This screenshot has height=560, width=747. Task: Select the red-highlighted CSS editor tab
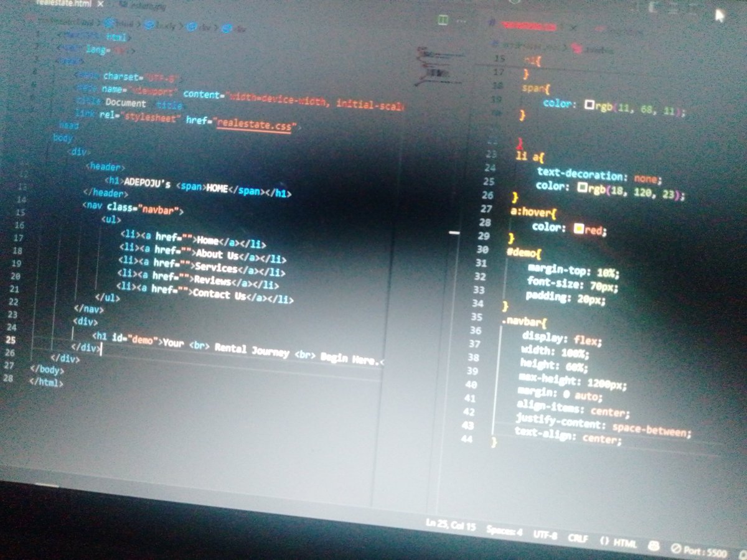[x=529, y=26]
